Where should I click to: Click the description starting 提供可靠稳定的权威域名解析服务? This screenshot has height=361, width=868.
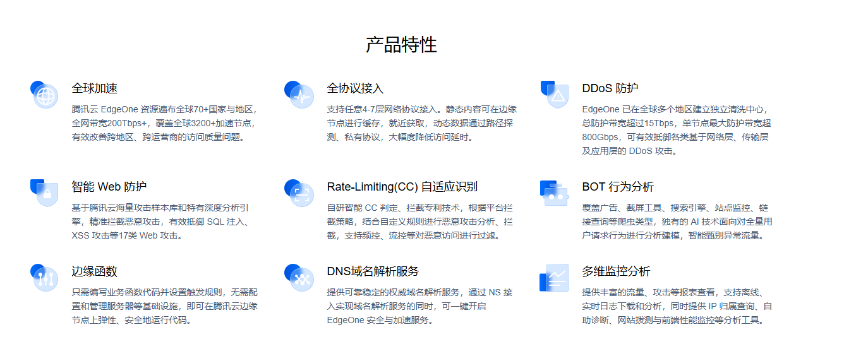(419, 306)
